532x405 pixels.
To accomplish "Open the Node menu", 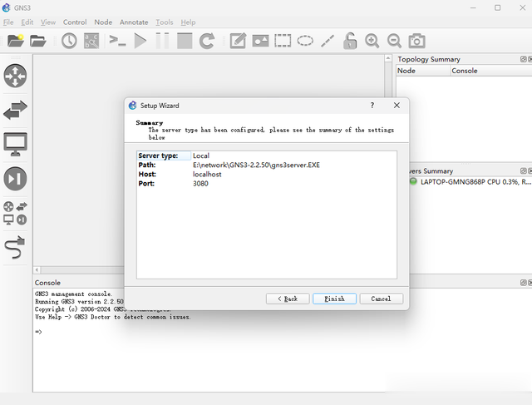I will pyautogui.click(x=103, y=22).
